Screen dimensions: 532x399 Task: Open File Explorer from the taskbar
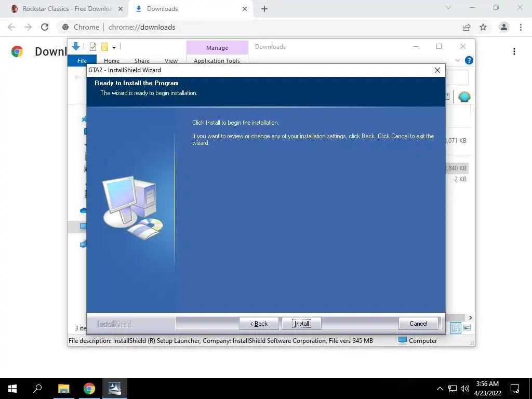click(63, 389)
